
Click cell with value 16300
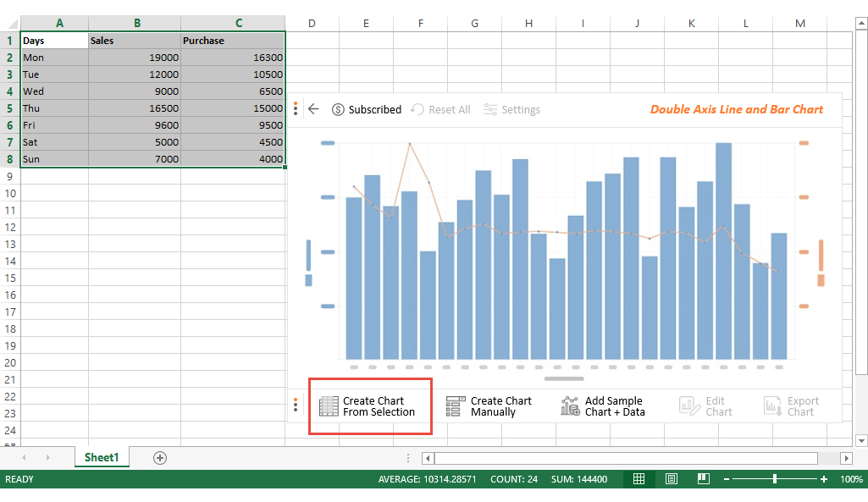233,58
